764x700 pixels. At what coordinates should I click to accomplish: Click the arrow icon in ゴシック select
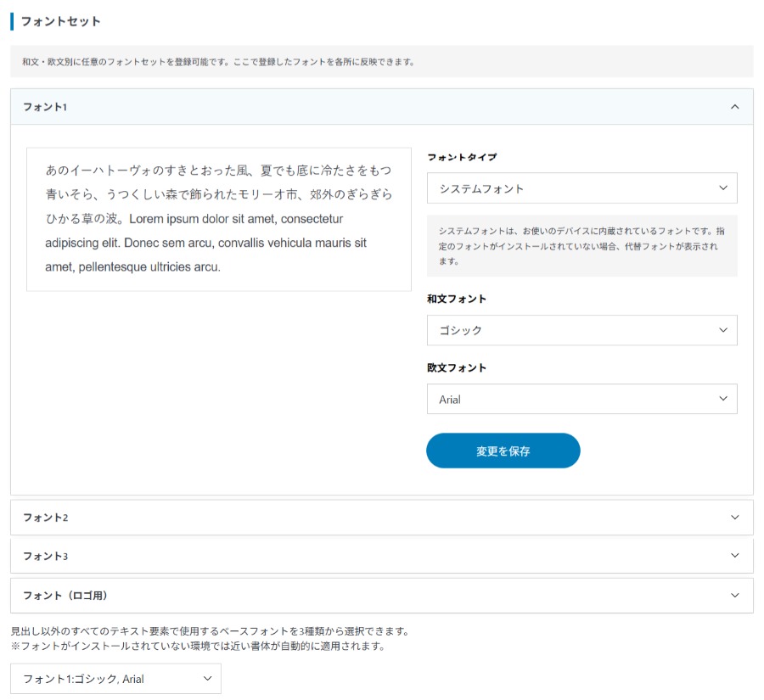(x=723, y=330)
